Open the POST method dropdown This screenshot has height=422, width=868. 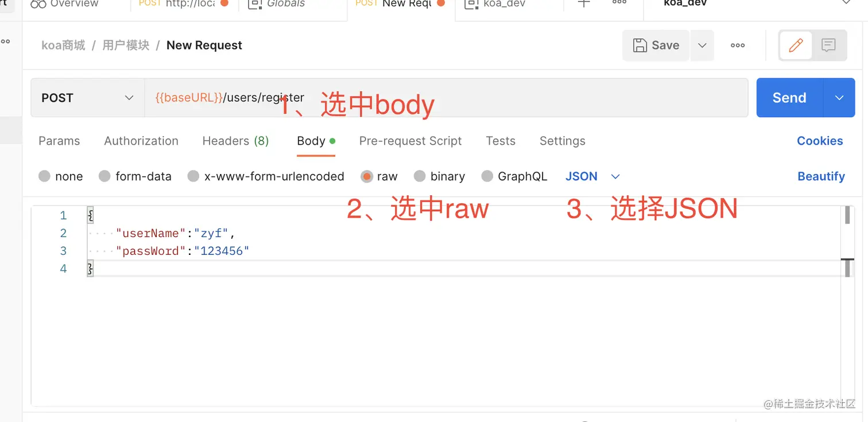point(86,98)
